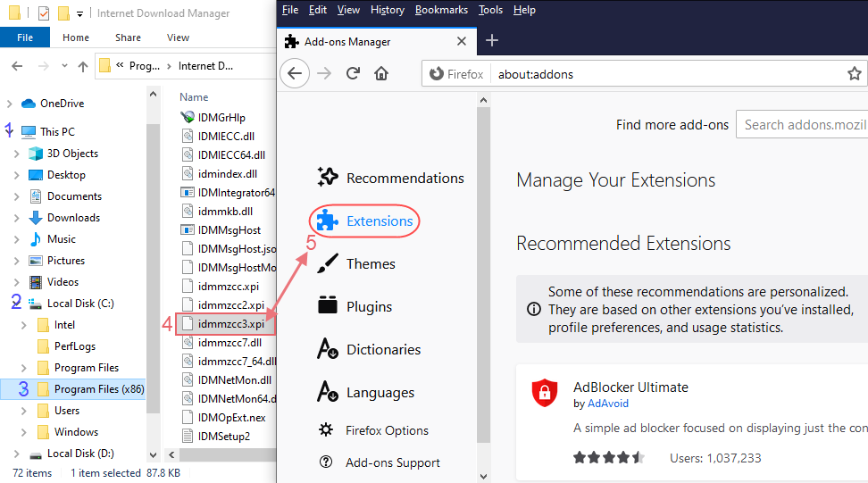Click Prog... breadcrumb in Explorer address bar
868x483 pixels.
[145, 66]
